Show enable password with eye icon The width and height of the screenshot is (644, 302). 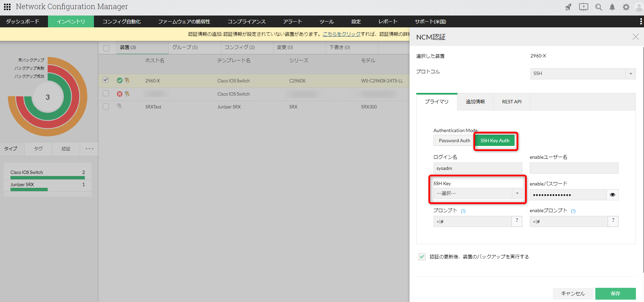(x=612, y=195)
